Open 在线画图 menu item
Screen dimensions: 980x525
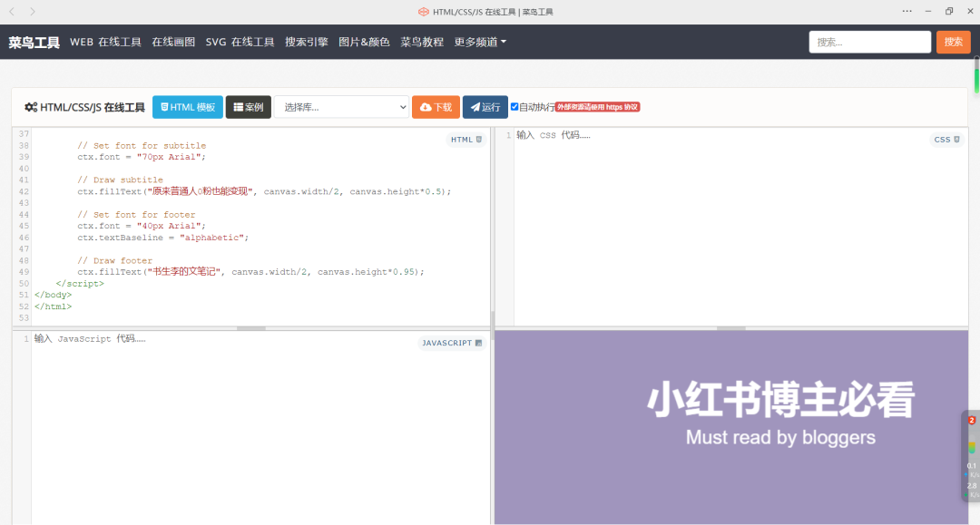click(173, 42)
